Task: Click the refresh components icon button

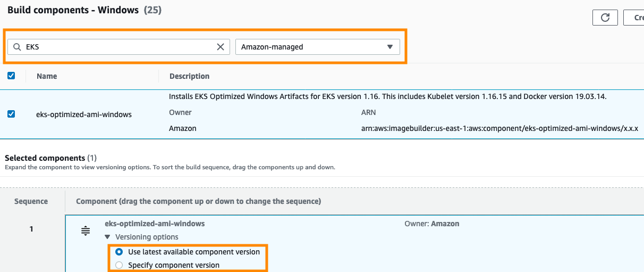Action: pos(605,17)
